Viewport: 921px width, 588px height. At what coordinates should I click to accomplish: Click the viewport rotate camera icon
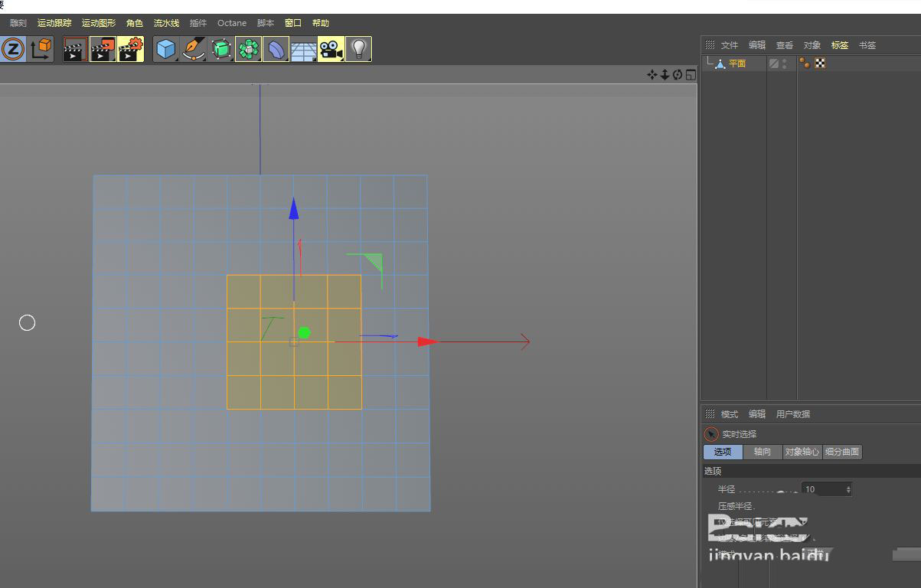[678, 74]
